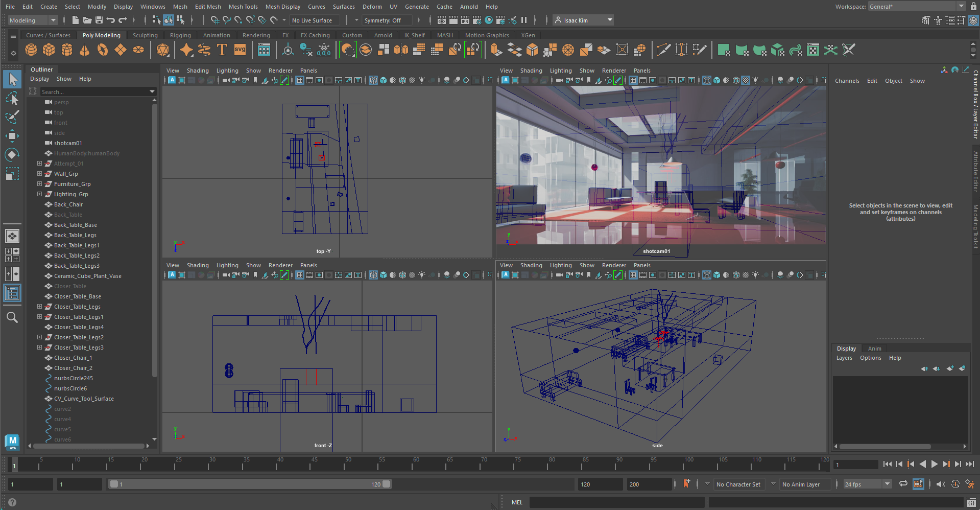980x510 pixels.
Task: Click the polygon cube shelf icon
Action: click(x=49, y=50)
